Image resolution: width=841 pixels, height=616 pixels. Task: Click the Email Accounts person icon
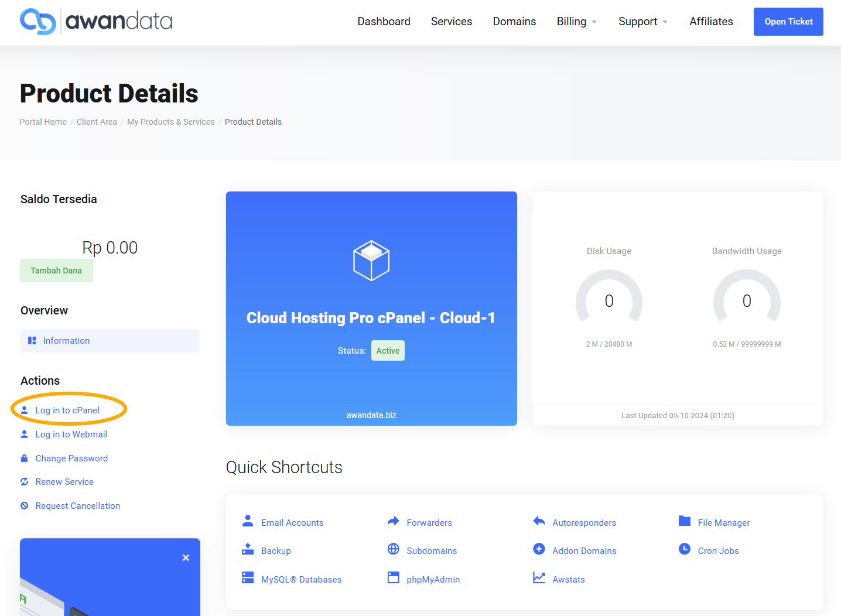coord(248,521)
